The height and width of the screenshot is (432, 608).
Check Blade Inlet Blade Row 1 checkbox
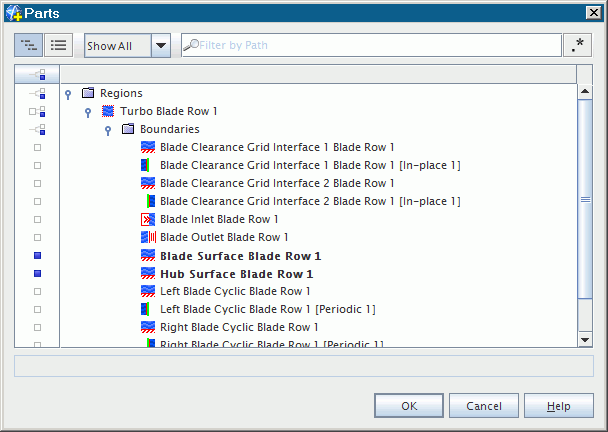pyautogui.click(x=38, y=219)
